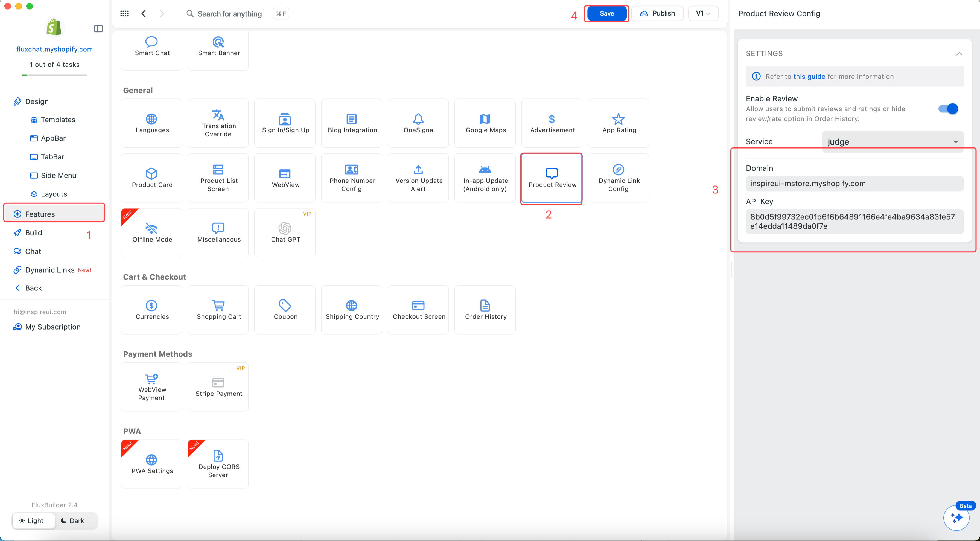Open the Service dropdown showing judge

892,141
